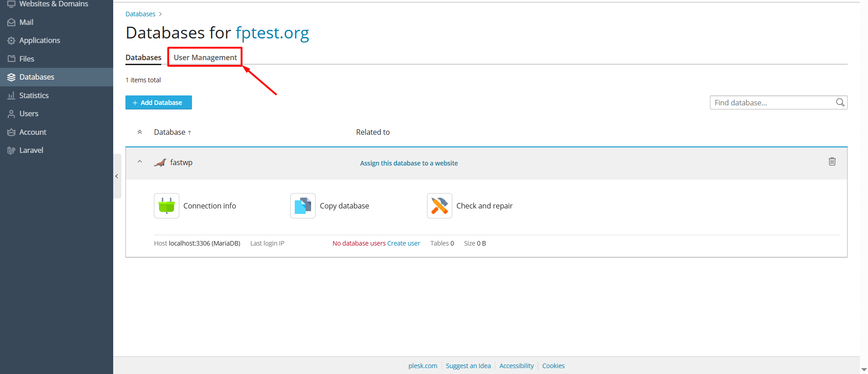Collapse the left sidebar panel

click(117, 176)
